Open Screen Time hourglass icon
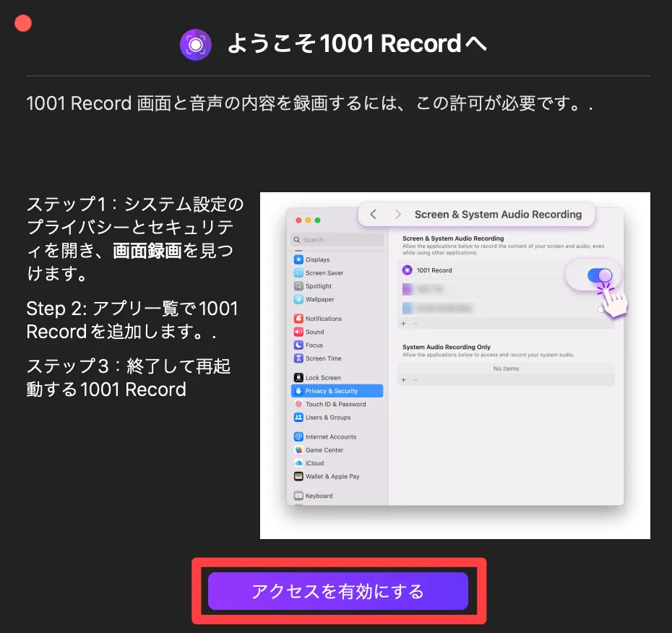This screenshot has height=633, width=672. [x=298, y=358]
